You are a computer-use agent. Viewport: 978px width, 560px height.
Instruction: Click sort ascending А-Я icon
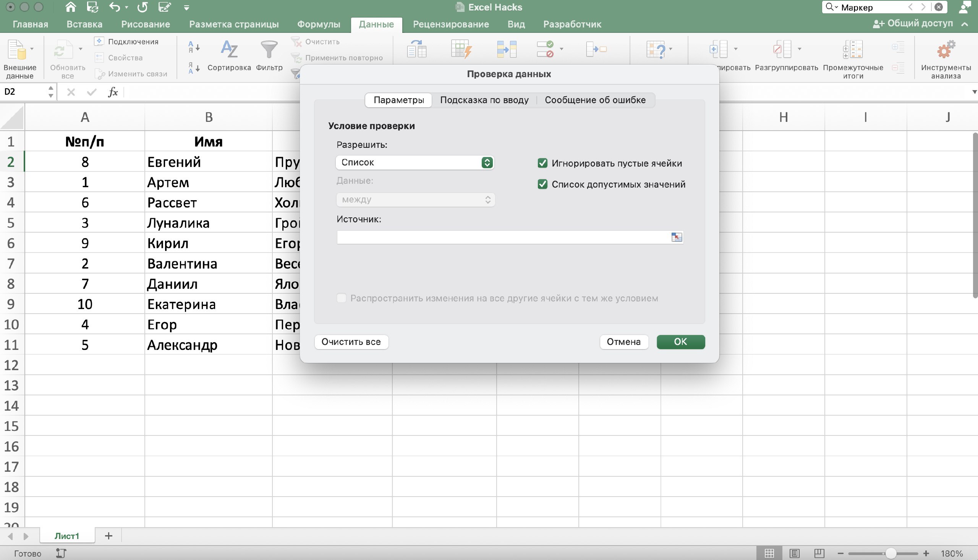[194, 47]
